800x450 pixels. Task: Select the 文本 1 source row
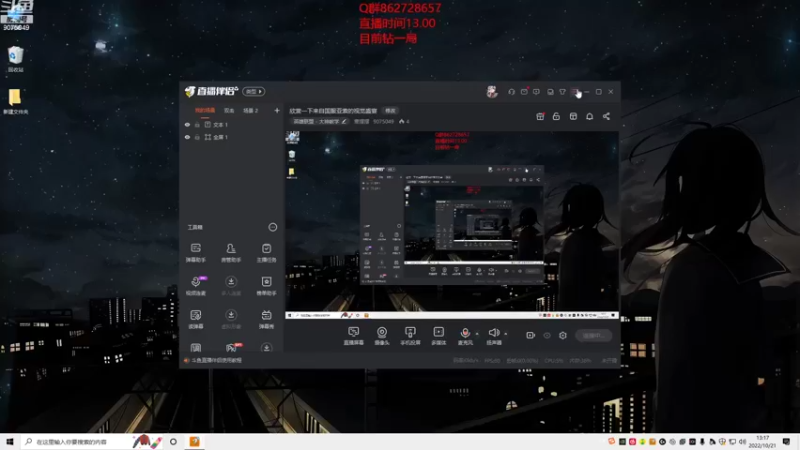pos(232,124)
